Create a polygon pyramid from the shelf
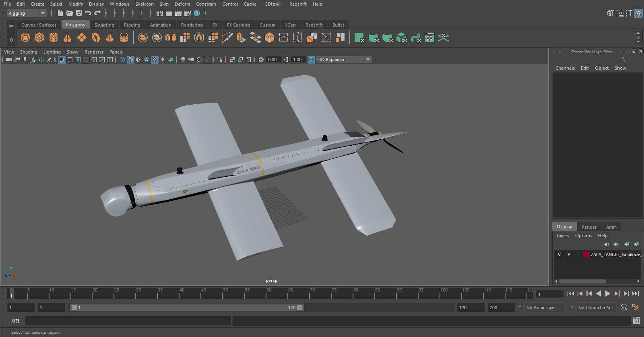Viewport: 644px width, 337px height. tap(109, 38)
